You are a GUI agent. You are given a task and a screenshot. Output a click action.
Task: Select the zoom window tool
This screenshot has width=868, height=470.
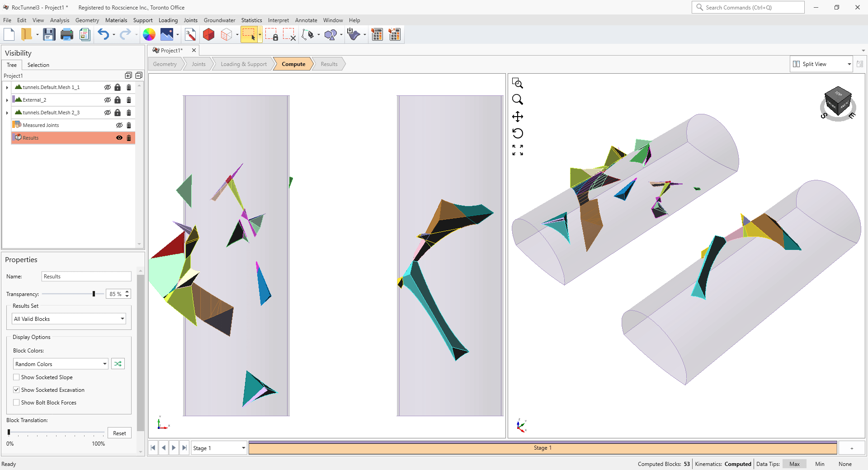(x=518, y=83)
